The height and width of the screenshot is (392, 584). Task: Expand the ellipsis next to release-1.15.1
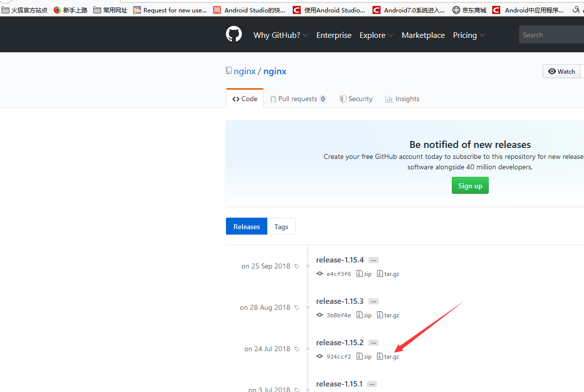[372, 384]
